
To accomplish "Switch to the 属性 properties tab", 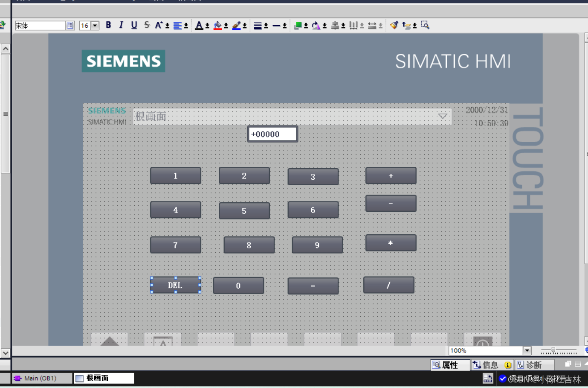I will 450,365.
